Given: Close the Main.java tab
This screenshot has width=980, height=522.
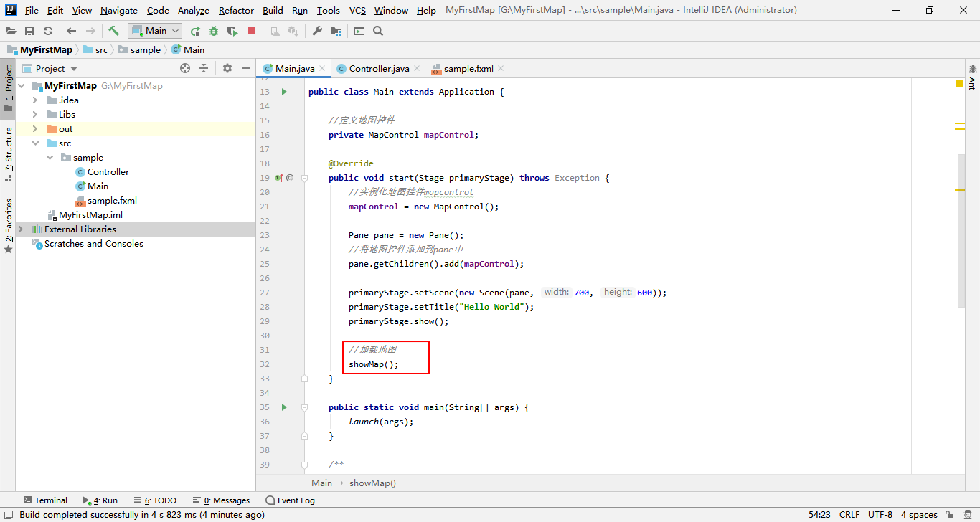Looking at the screenshot, I should (x=322, y=69).
